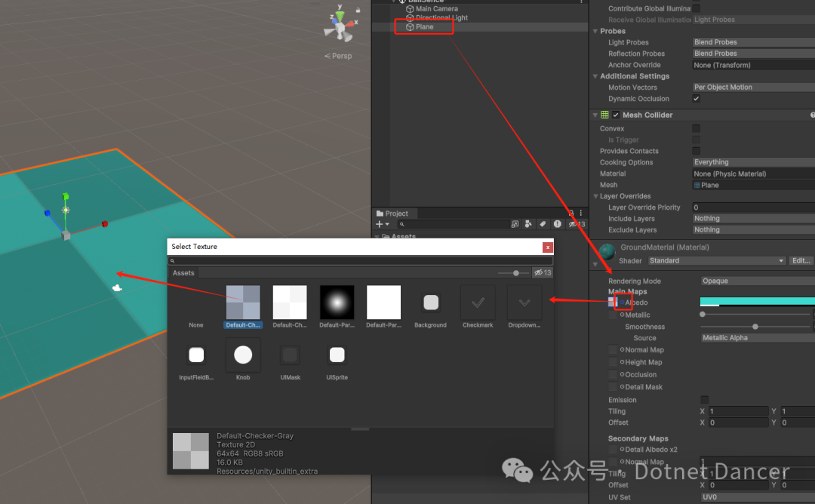The height and width of the screenshot is (504, 815).
Task: Open the Motion Vectors dropdown
Action: pos(754,88)
